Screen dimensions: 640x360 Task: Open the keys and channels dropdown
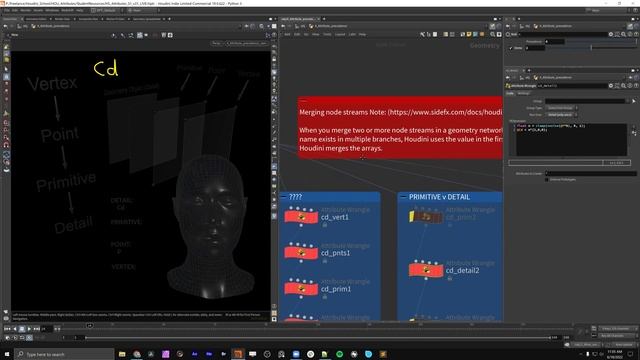(x=616, y=329)
